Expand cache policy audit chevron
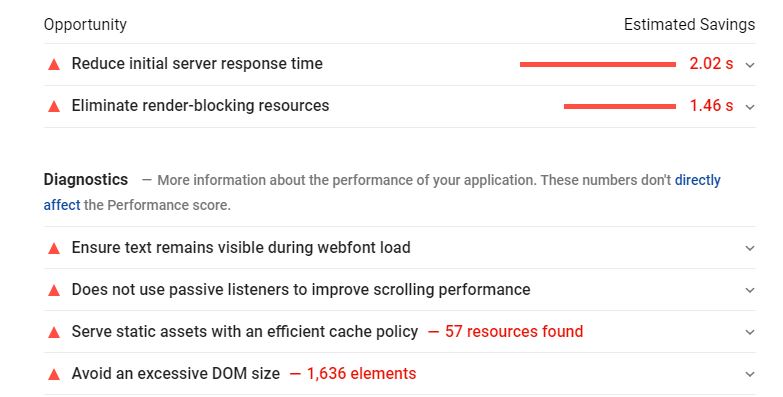783x397 pixels. pos(750,332)
